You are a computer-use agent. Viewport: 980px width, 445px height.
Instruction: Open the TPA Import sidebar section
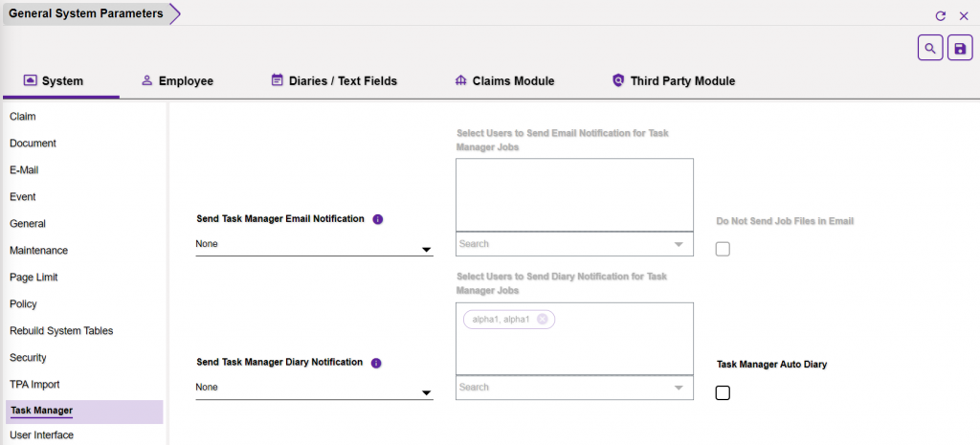click(34, 385)
